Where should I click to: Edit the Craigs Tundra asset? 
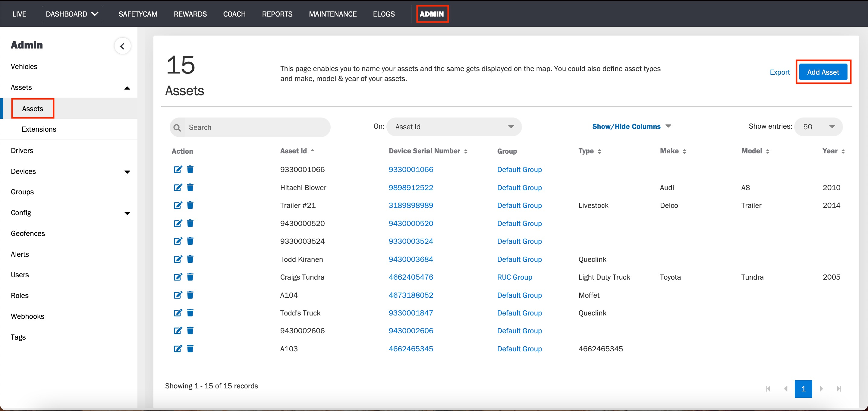(178, 277)
